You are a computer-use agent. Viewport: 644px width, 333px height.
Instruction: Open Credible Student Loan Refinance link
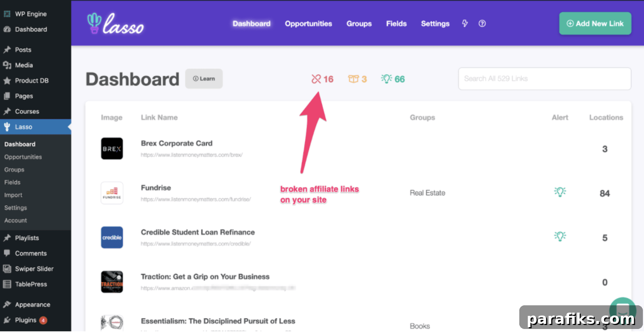[198, 232]
